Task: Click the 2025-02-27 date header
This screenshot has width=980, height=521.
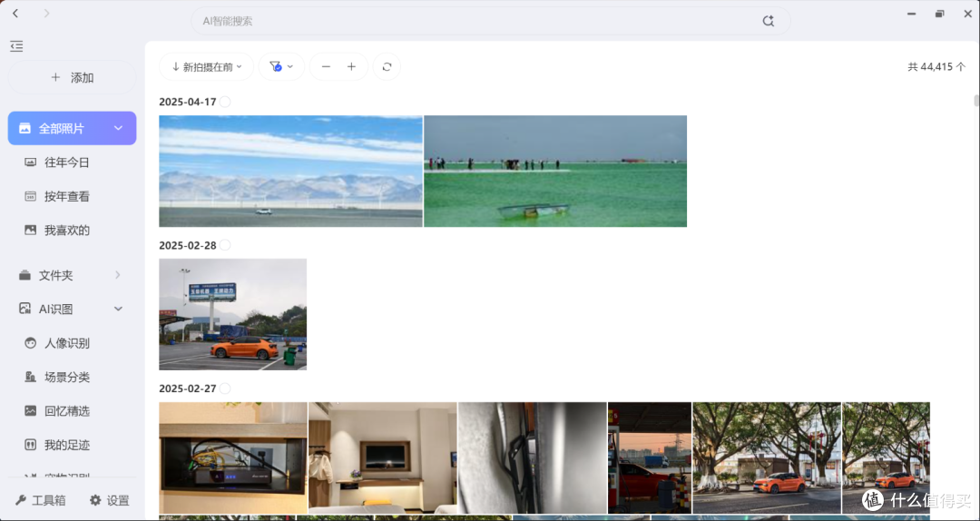Action: [188, 388]
